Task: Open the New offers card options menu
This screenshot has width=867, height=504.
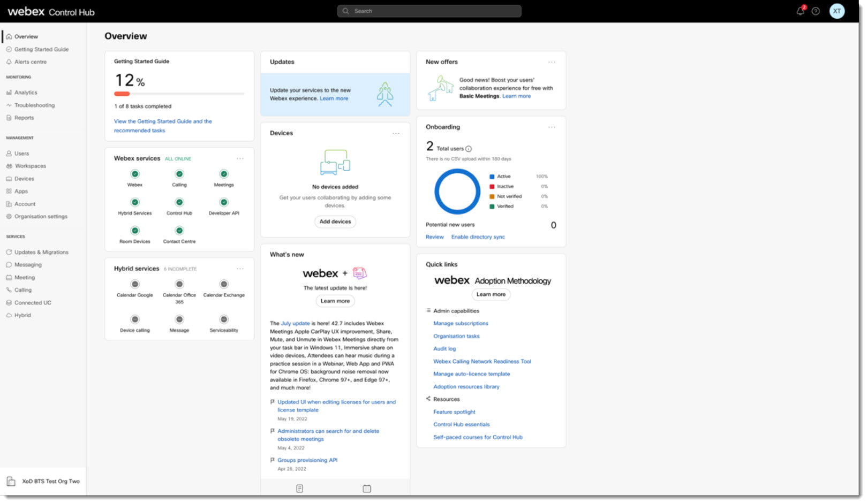Action: point(552,62)
